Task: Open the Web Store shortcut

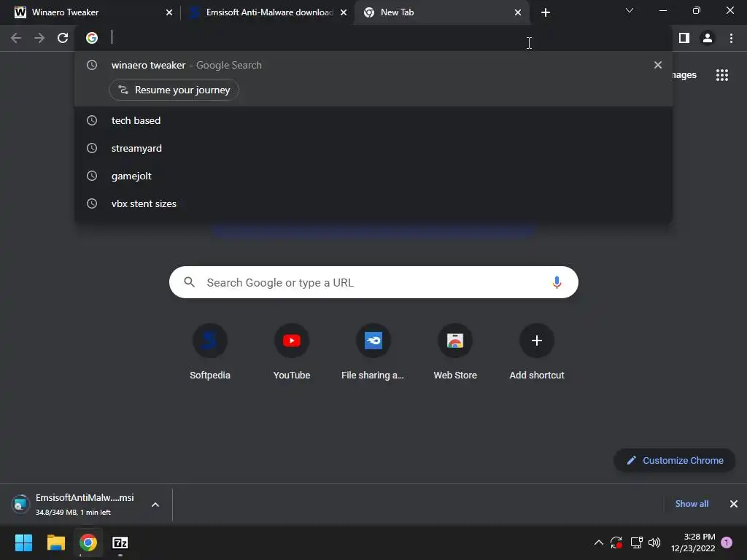Action: (455, 352)
